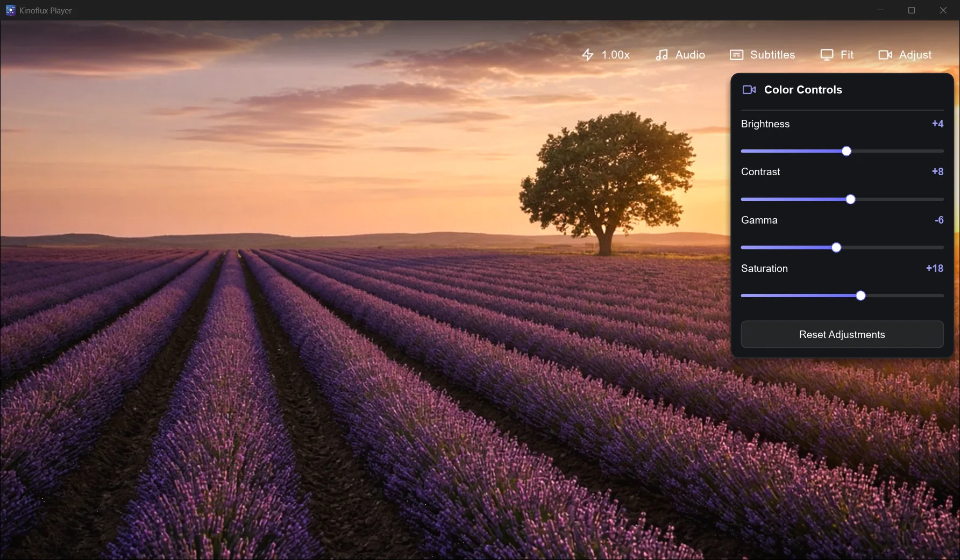960x560 pixels.
Task: Click the Saturation label
Action: (x=764, y=268)
